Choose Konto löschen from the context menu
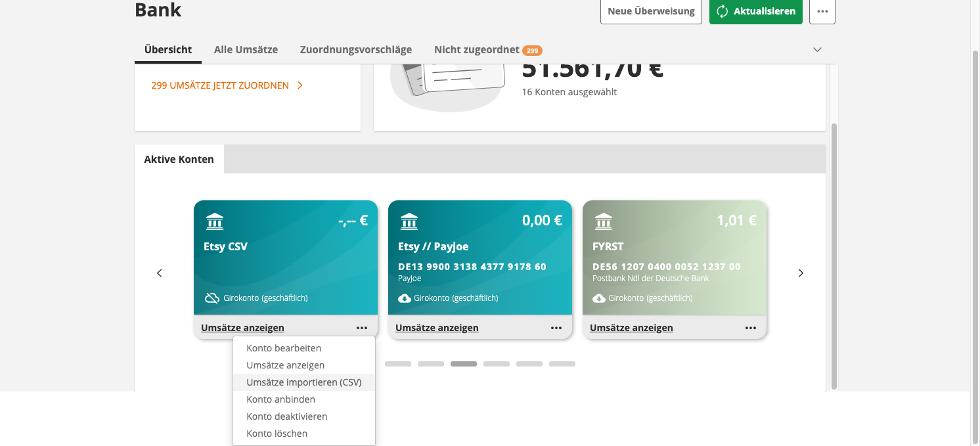Image resolution: width=980 pixels, height=446 pixels. tap(304, 434)
